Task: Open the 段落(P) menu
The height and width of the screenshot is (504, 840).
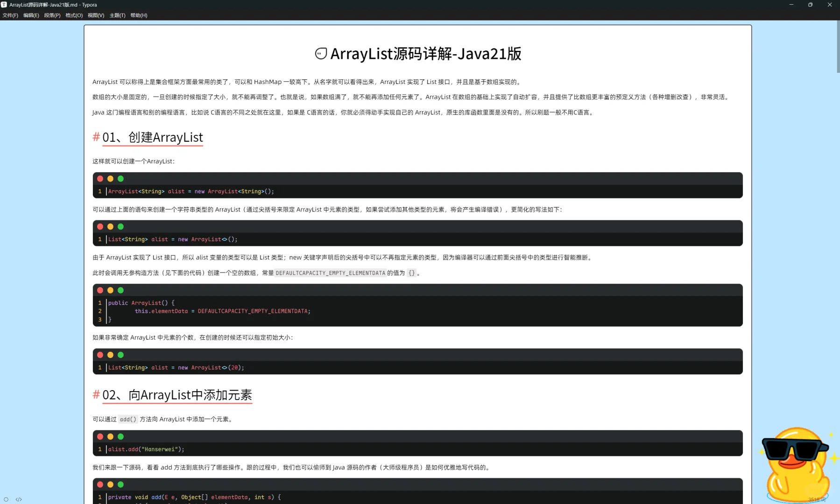Action: point(52,15)
